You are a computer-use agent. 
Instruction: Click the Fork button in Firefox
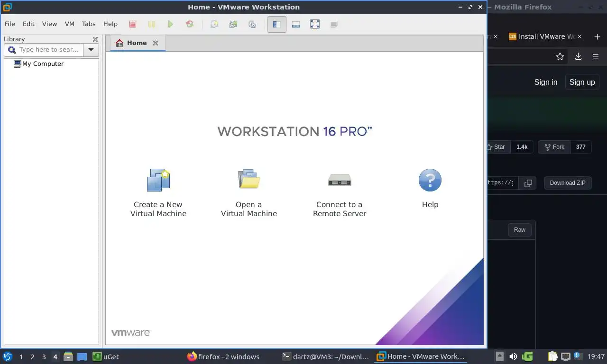pos(554,147)
